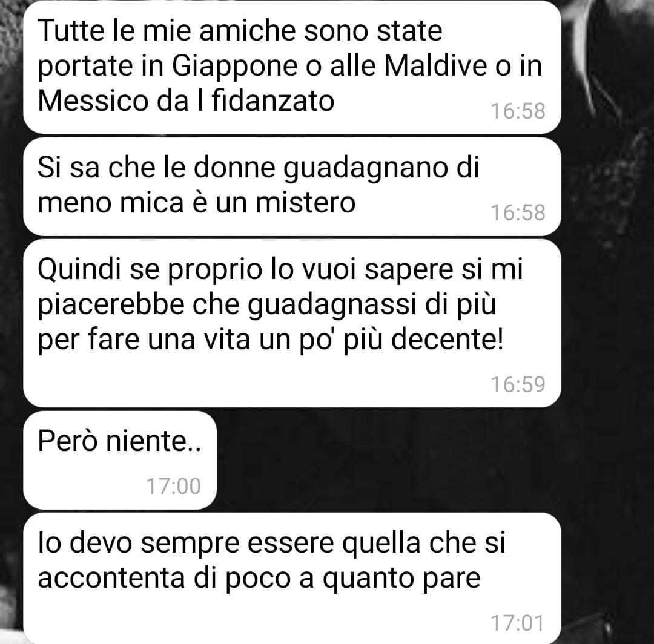Tap the word 'accontenta' in the last message
This screenshot has height=644, width=654.
pyautogui.click(x=111, y=578)
